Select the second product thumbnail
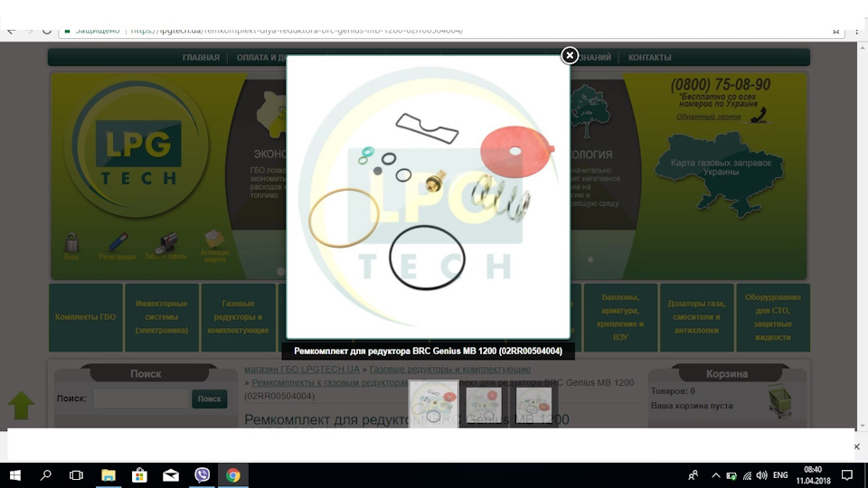The height and width of the screenshot is (488, 868). click(484, 404)
